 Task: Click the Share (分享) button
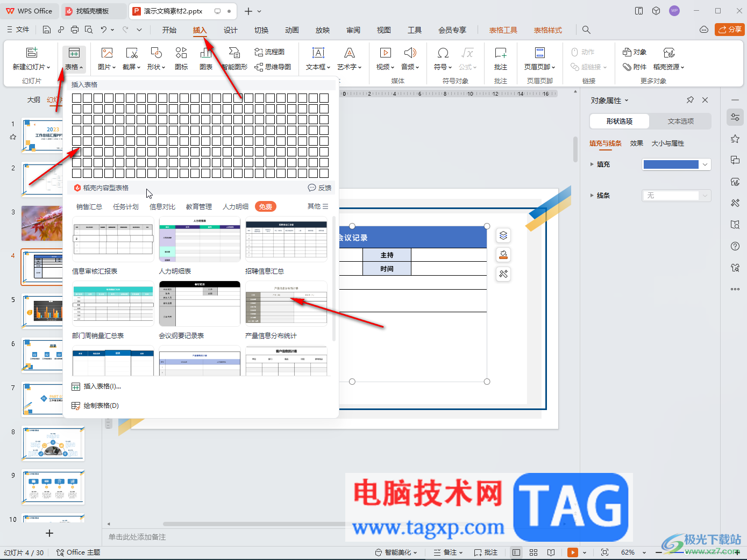[730, 30]
